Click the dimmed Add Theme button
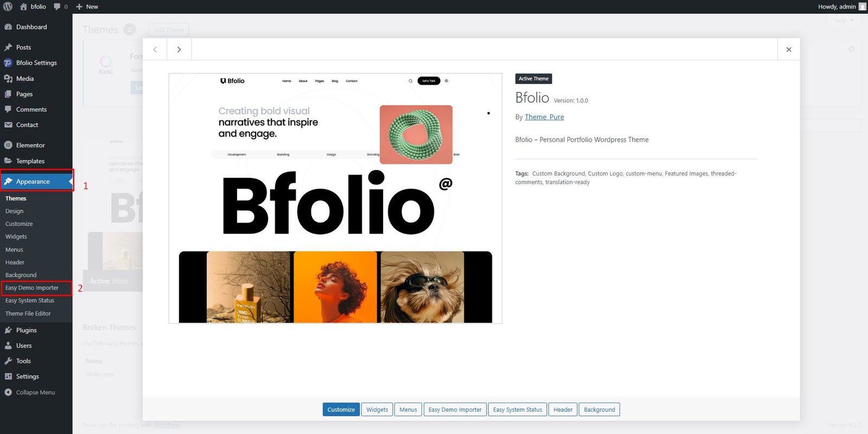This screenshot has height=434, width=868. pos(169,30)
